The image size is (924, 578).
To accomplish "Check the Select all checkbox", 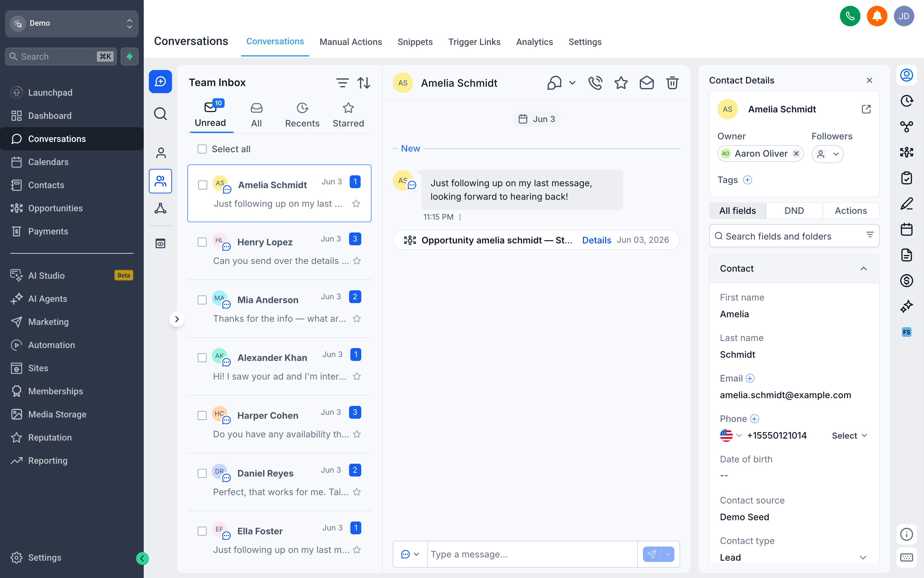I will pos(202,149).
